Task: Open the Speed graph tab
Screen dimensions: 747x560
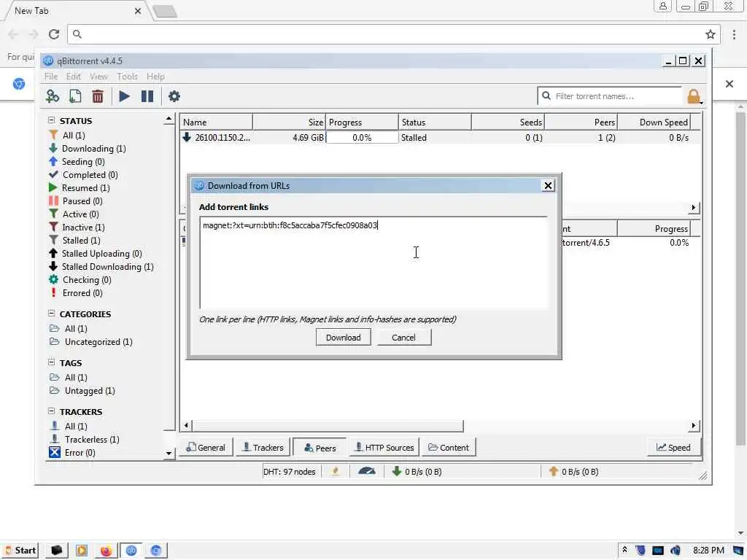Action: click(673, 448)
